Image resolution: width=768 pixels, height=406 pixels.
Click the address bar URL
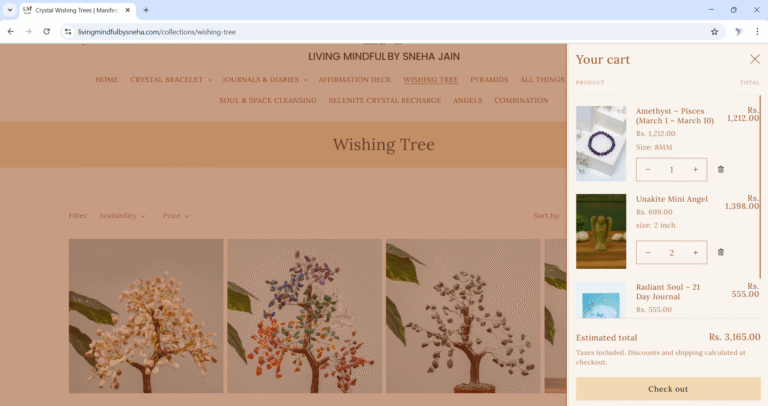pyautogui.click(x=157, y=32)
